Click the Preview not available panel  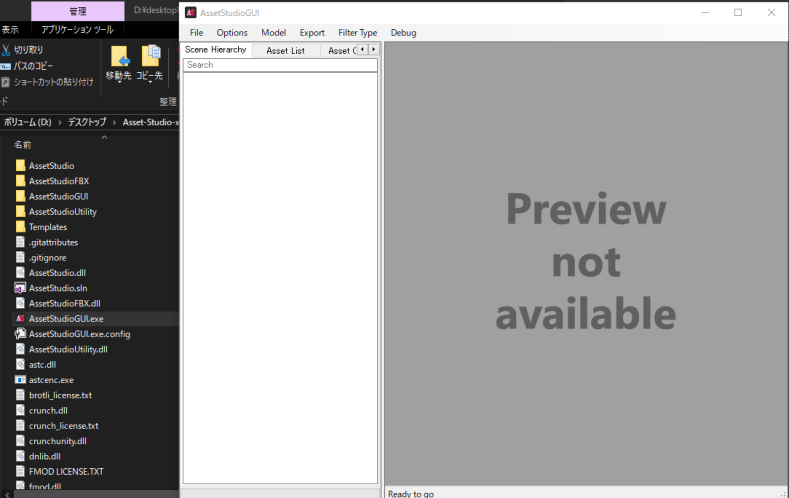[586, 263]
